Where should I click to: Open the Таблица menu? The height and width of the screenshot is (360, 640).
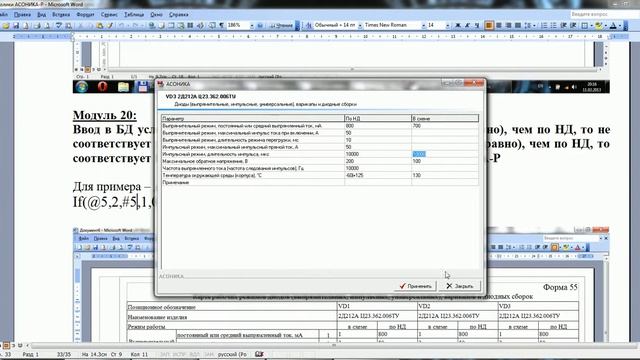tap(134, 15)
